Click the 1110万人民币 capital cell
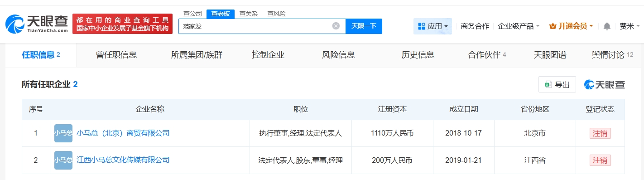Viewport: 644px width, 180px height. pyautogui.click(x=392, y=133)
